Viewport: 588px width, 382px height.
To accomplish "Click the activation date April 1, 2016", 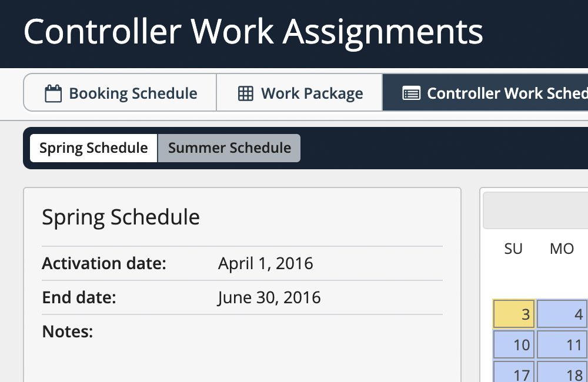I will click(x=266, y=263).
